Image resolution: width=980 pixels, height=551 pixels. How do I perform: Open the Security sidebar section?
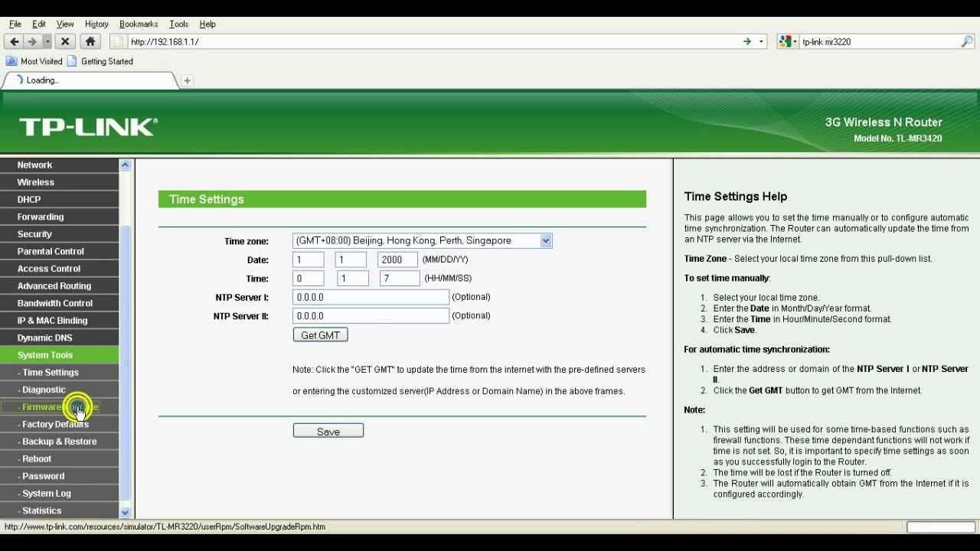tap(59, 234)
